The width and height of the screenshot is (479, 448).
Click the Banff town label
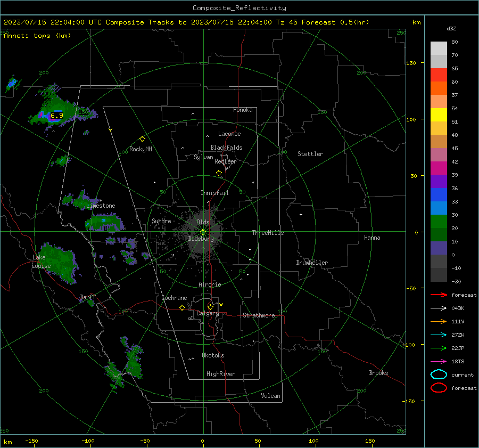click(88, 297)
